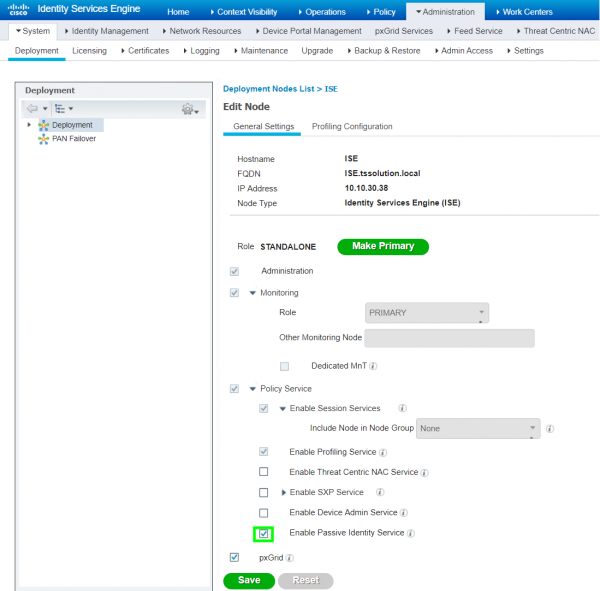This screenshot has width=600, height=591.
Task: Switch to Profiling Configuration tab
Action: [x=352, y=127]
